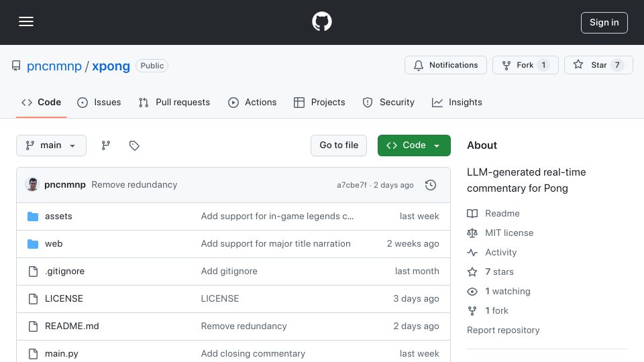Open the Security tab
The width and height of the screenshot is (644, 362).
tap(388, 102)
